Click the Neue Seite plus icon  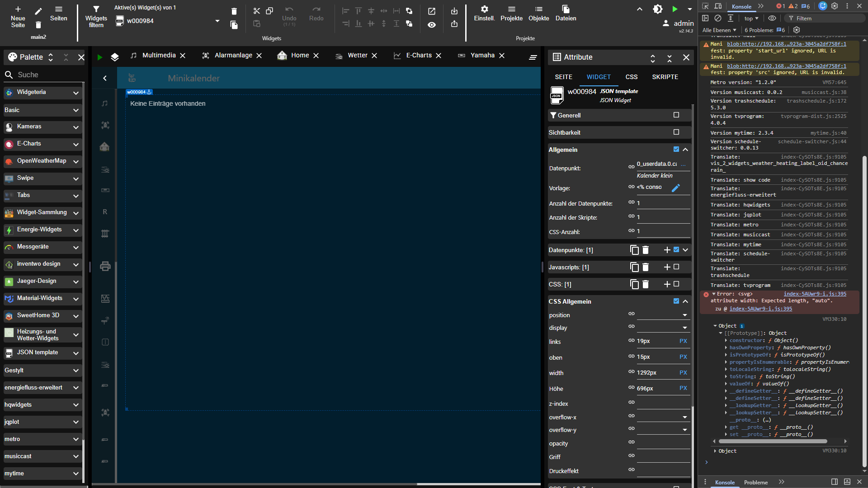click(x=18, y=9)
